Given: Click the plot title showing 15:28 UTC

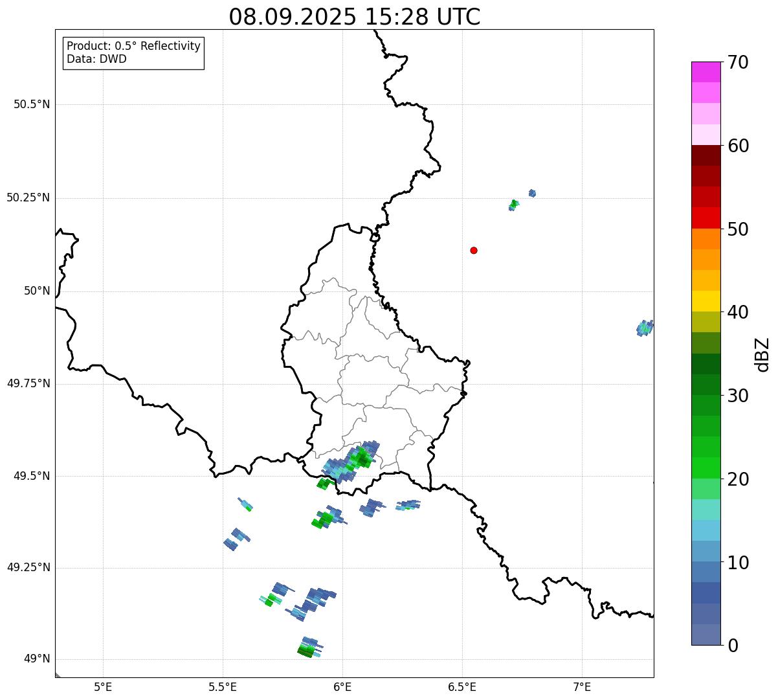Looking at the screenshot, I should pos(355,16).
